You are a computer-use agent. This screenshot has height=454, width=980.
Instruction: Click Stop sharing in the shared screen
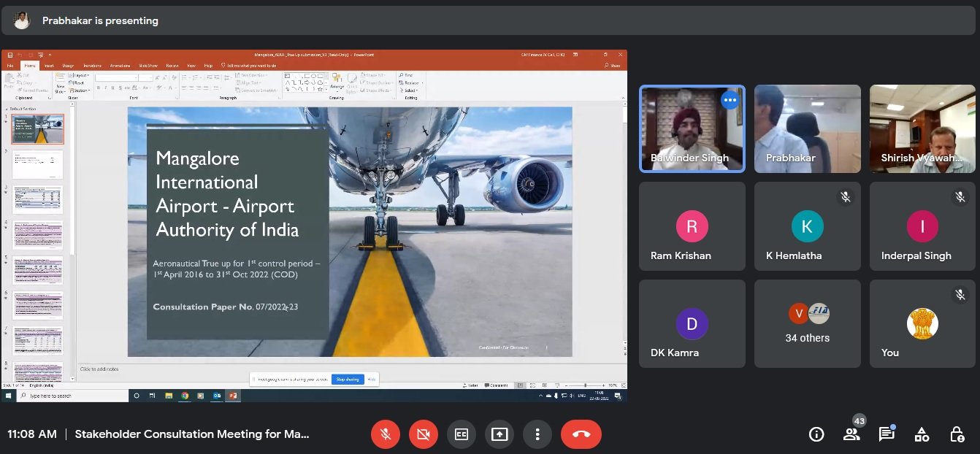(348, 380)
